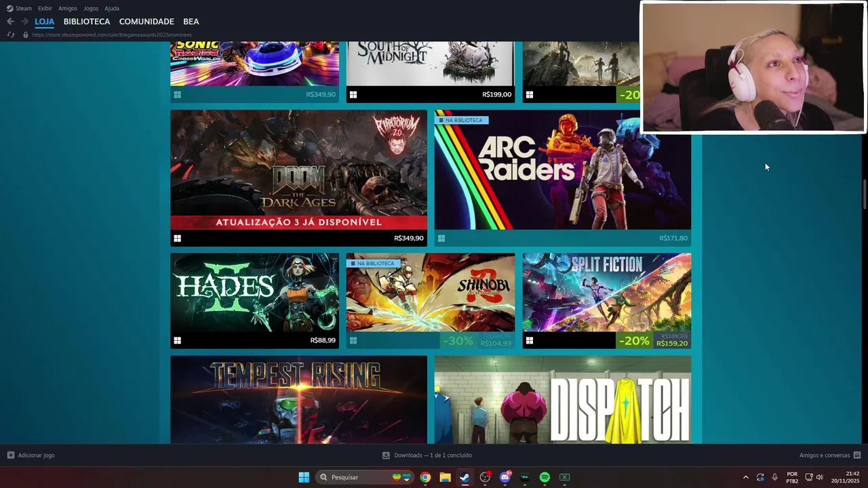Open the Exibir menu

pos(45,8)
